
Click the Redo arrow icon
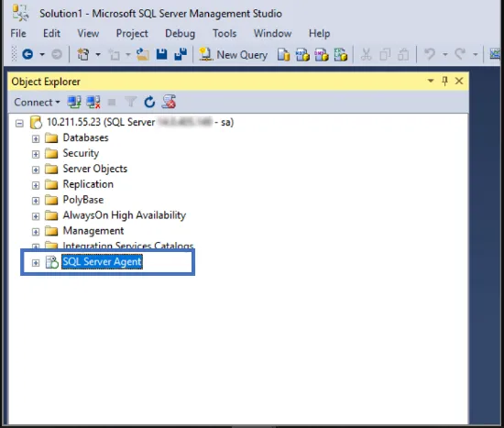point(460,54)
